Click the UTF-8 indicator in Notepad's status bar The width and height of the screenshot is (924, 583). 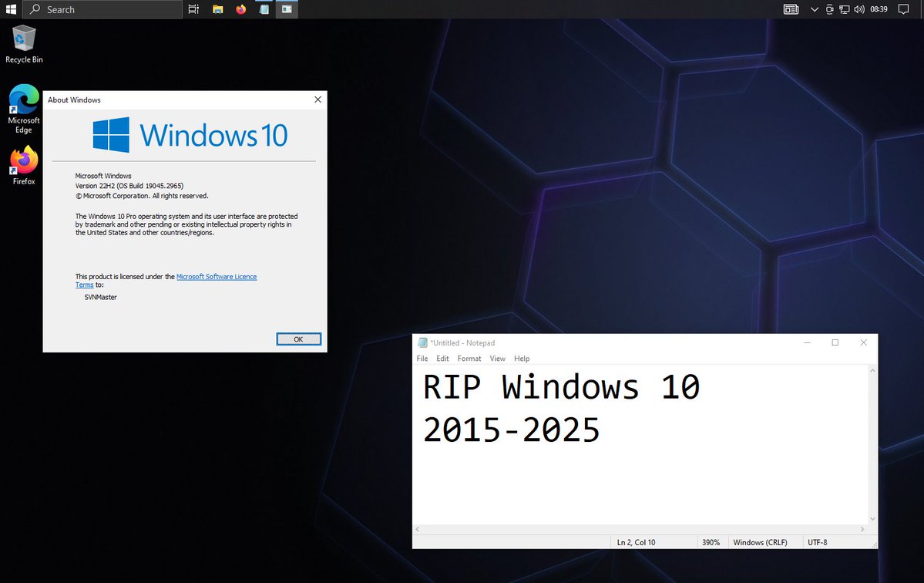pyautogui.click(x=818, y=541)
